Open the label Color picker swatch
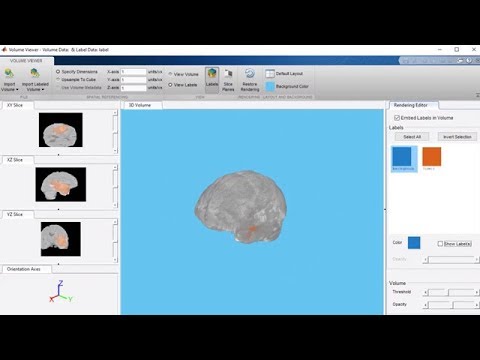Viewport: 480px width, 360px height. tap(414, 243)
